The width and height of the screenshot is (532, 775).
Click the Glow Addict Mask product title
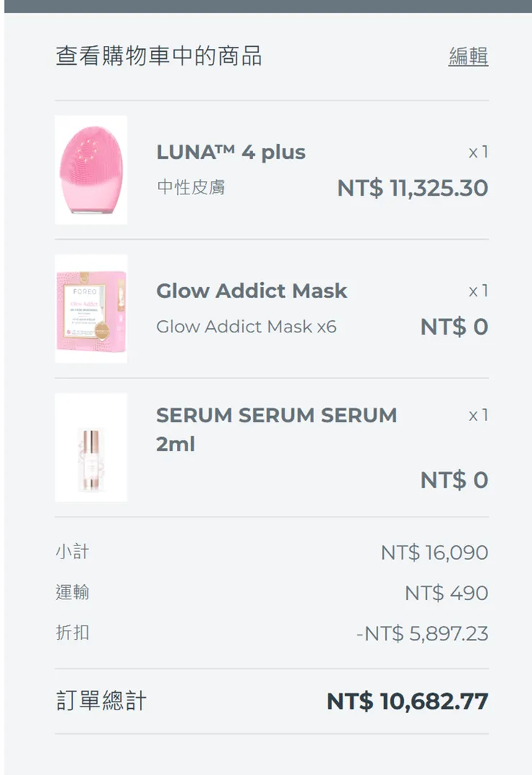252,291
